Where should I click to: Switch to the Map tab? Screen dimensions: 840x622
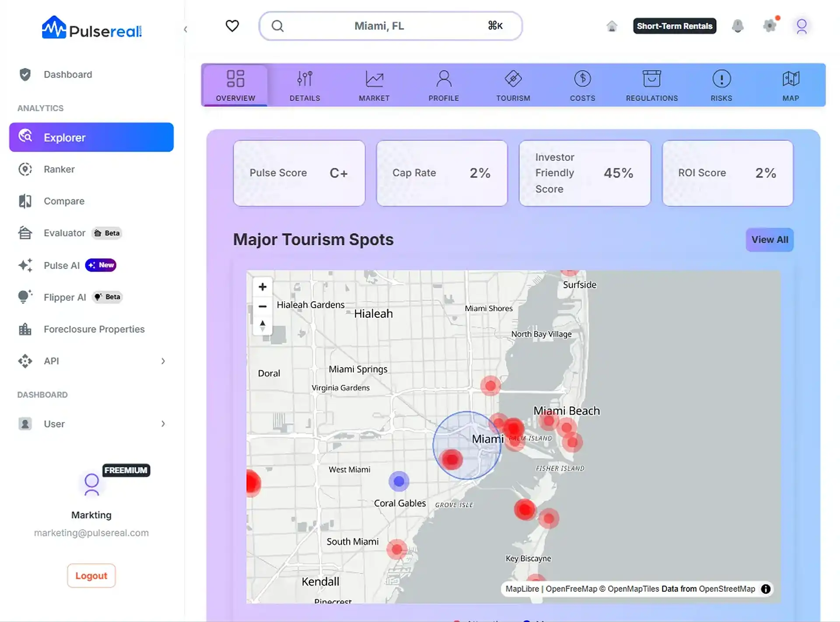791,85
